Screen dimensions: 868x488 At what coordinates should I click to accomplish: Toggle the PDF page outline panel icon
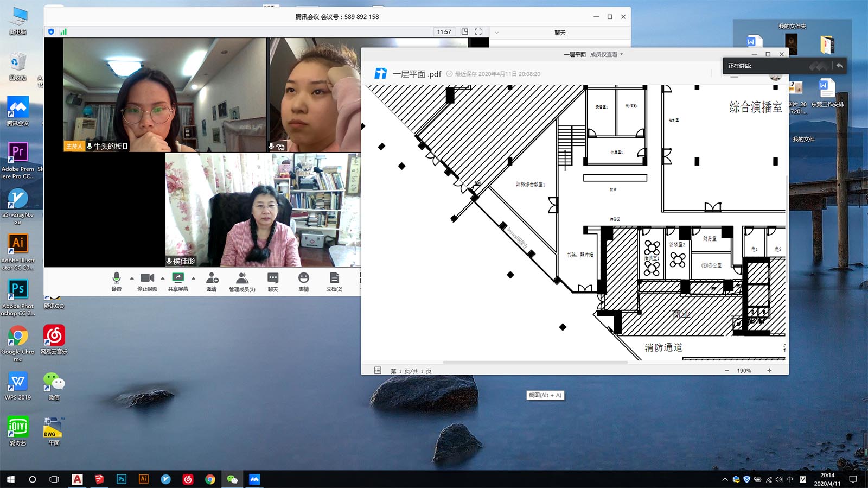(378, 371)
